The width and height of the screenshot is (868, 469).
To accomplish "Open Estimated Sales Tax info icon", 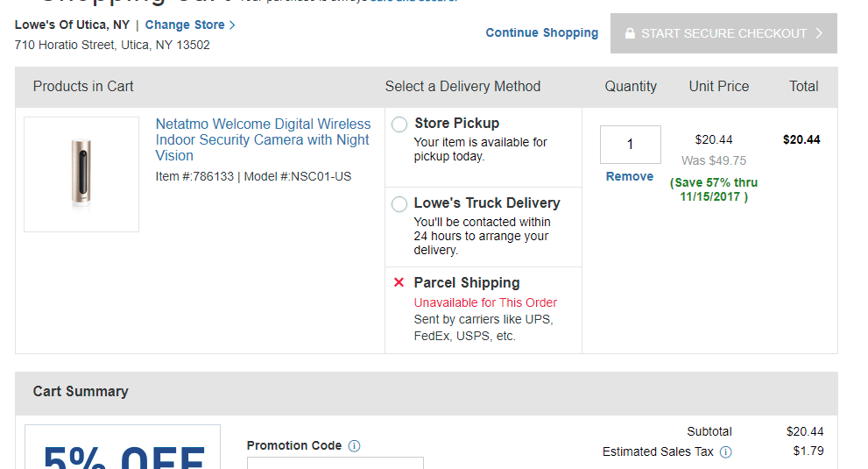I will [725, 452].
